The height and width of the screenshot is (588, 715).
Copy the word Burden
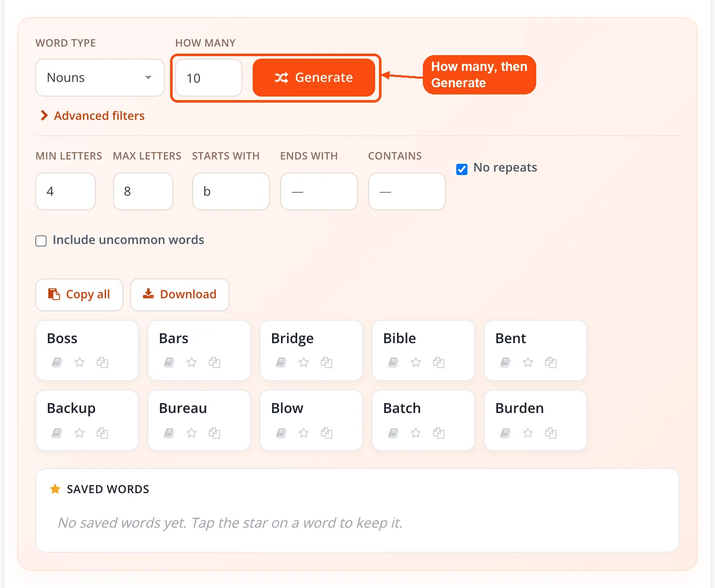click(551, 433)
